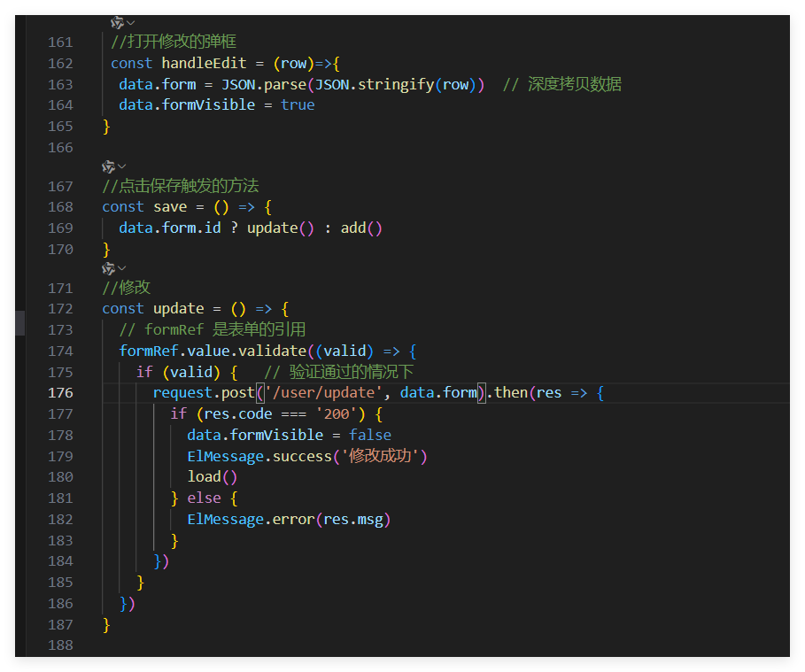Click line number 161 in gutter
Image resolution: width=805 pixels, height=672 pixels.
(60, 42)
